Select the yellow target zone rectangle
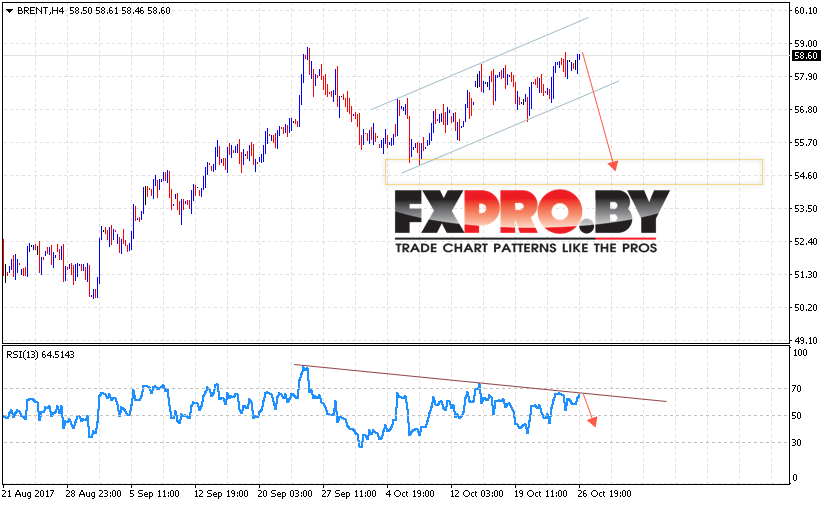The width and height of the screenshot is (829, 505). tap(574, 172)
